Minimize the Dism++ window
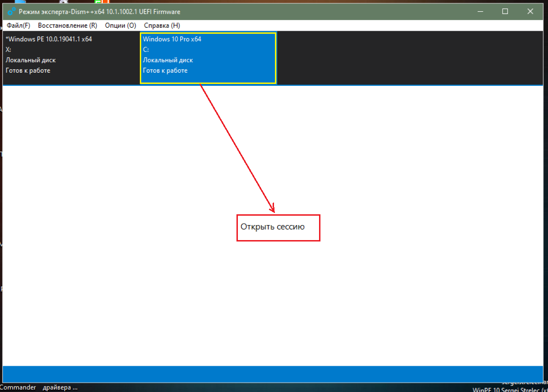 480,12
